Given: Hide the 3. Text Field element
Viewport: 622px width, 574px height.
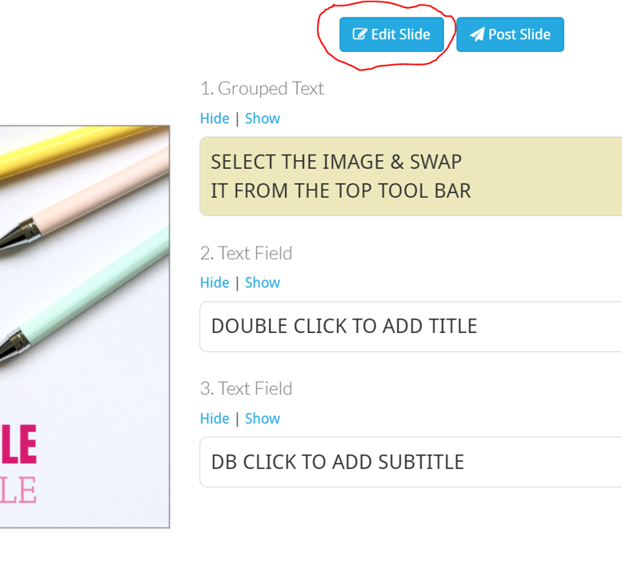Looking at the screenshot, I should tap(214, 418).
